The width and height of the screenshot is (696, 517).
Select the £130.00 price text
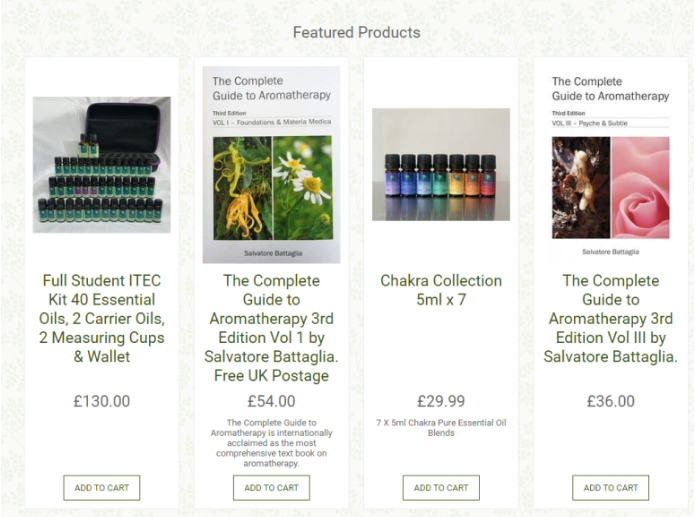[102, 402]
